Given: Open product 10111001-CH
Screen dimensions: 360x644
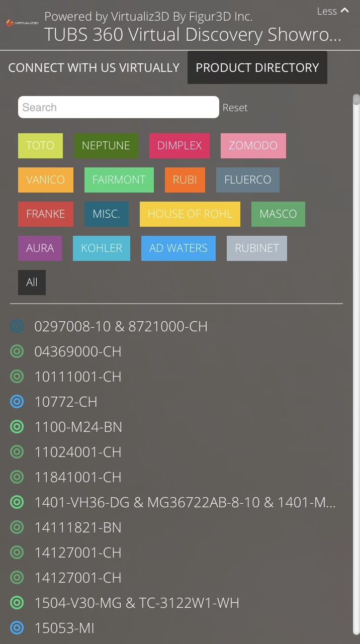Looking at the screenshot, I should point(78,377).
